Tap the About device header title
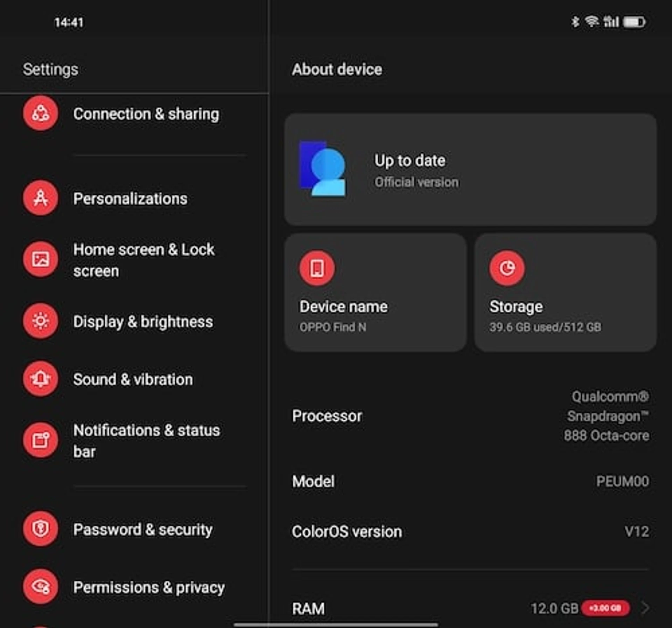 (x=337, y=69)
